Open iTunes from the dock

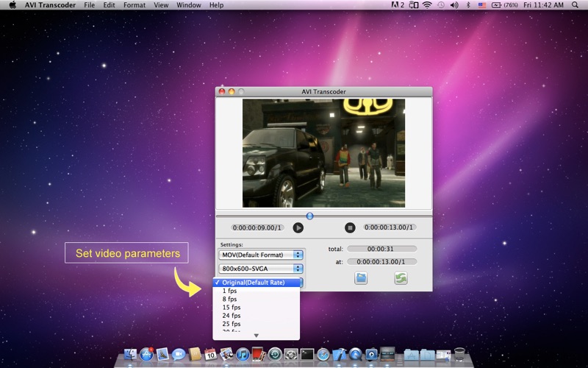pyautogui.click(x=243, y=354)
